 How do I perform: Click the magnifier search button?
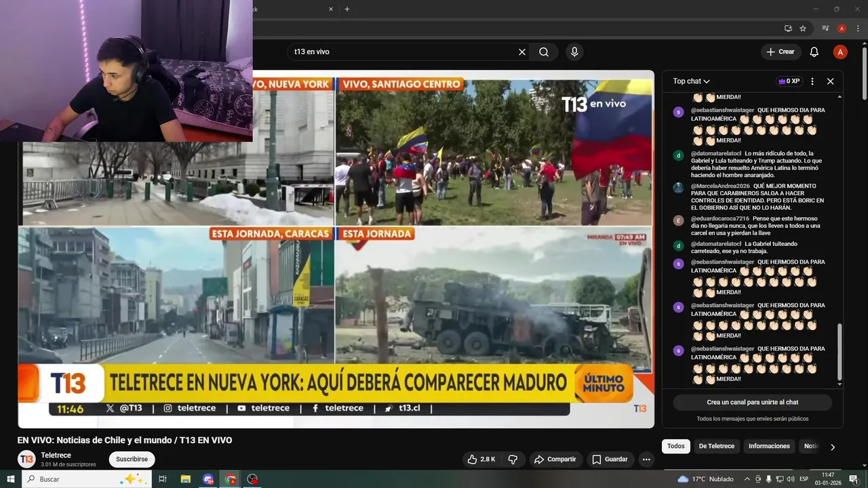544,52
